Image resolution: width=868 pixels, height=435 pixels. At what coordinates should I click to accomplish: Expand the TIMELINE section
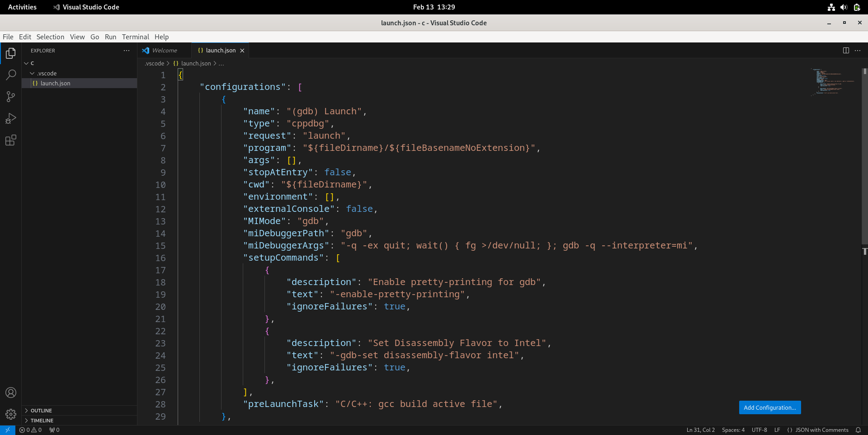click(79, 421)
